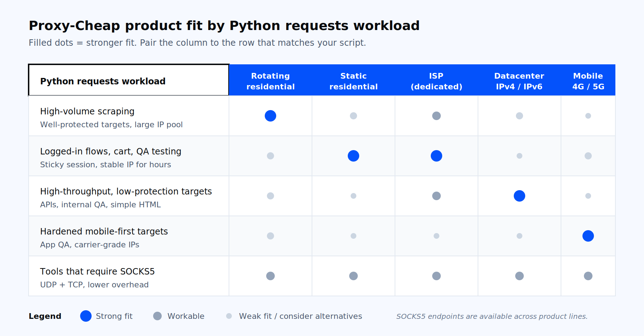Viewport: 644px width, 336px height.
Task: Click 'Sticky session, stable IP for hours' text
Action: coord(106,165)
